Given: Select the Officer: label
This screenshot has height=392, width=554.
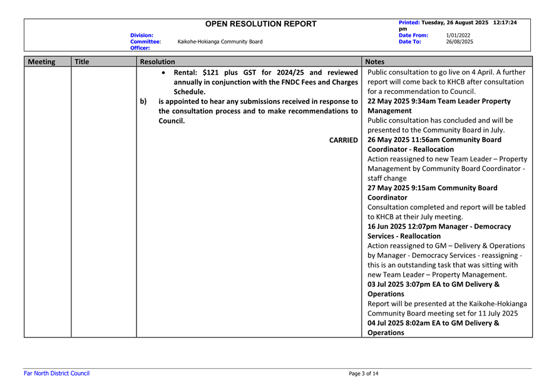Looking at the screenshot, I should tap(140, 48).
